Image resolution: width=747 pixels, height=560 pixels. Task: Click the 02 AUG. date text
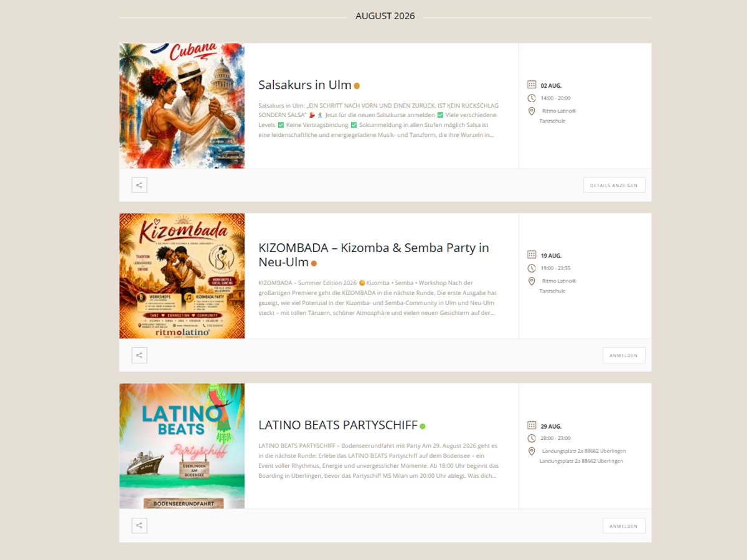[551, 85]
